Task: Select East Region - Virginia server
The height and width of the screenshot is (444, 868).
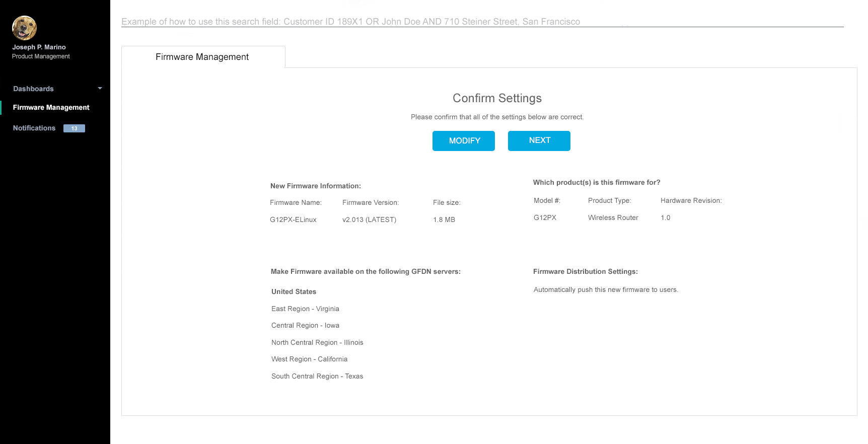Action: click(305, 309)
